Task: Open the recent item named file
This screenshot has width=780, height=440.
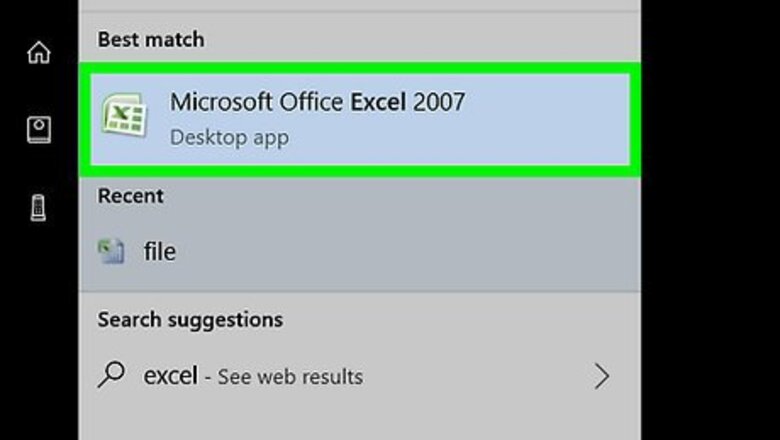Action: click(x=159, y=252)
